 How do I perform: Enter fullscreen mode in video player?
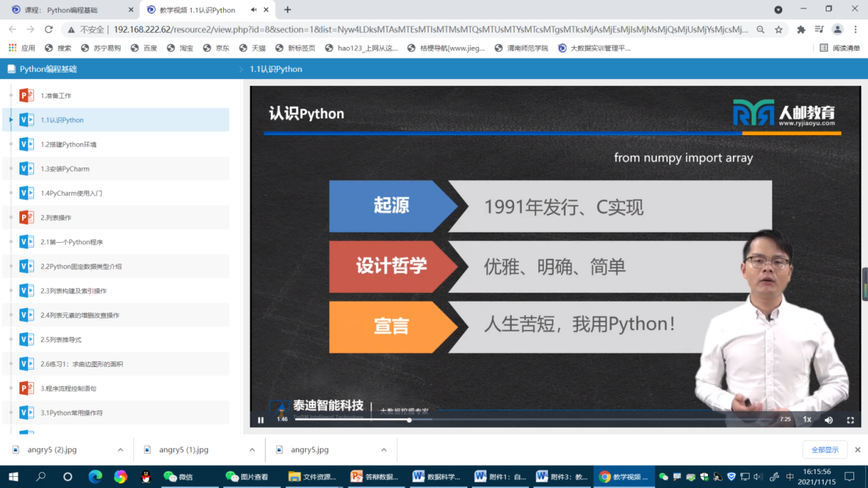pos(850,419)
